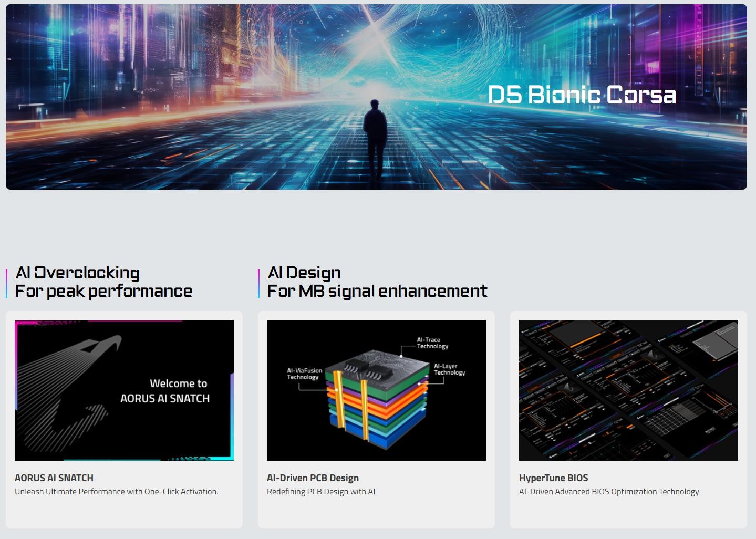
Task: Click the AI-Trace Technology label
Action: coord(432,343)
